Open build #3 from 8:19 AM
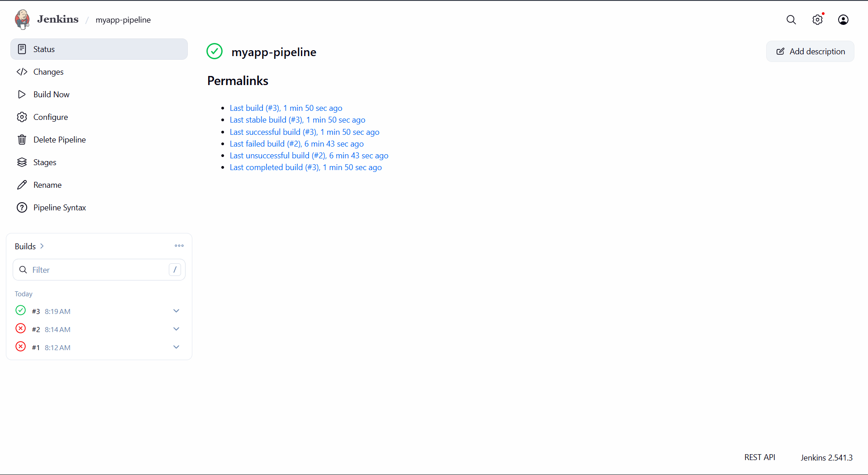This screenshot has height=475, width=868. click(51, 311)
